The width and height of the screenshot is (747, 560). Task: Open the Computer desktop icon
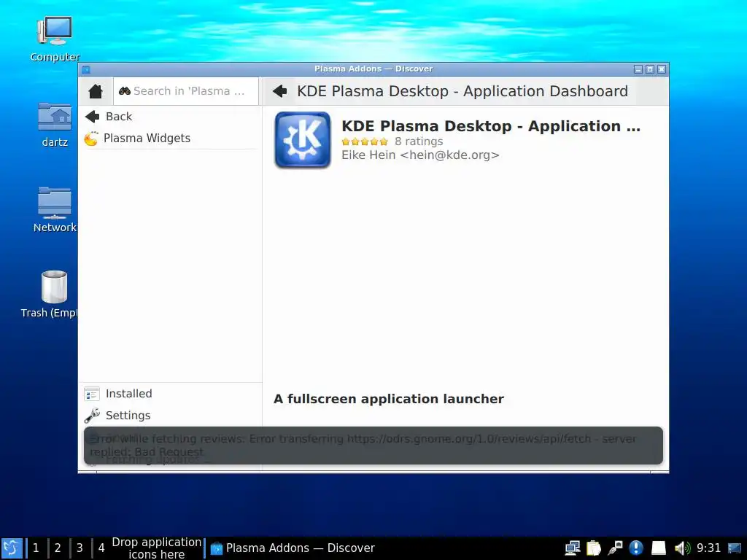tap(54, 39)
